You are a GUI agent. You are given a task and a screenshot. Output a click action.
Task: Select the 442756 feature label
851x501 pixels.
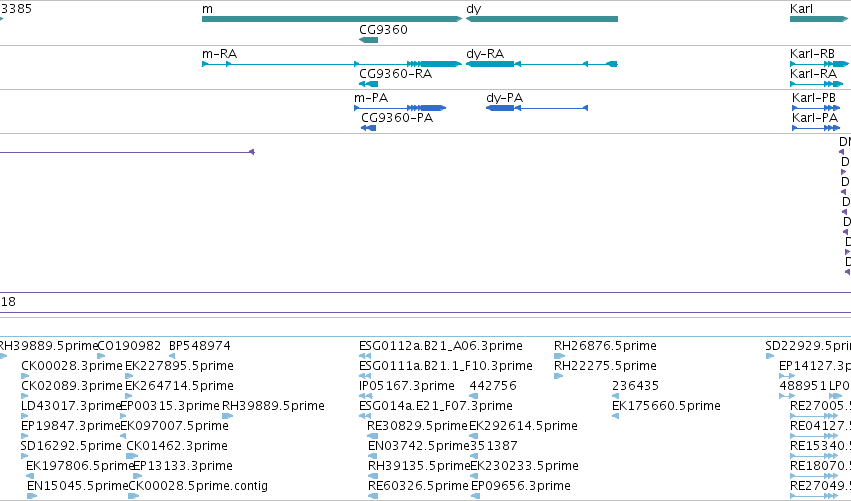[493, 386]
